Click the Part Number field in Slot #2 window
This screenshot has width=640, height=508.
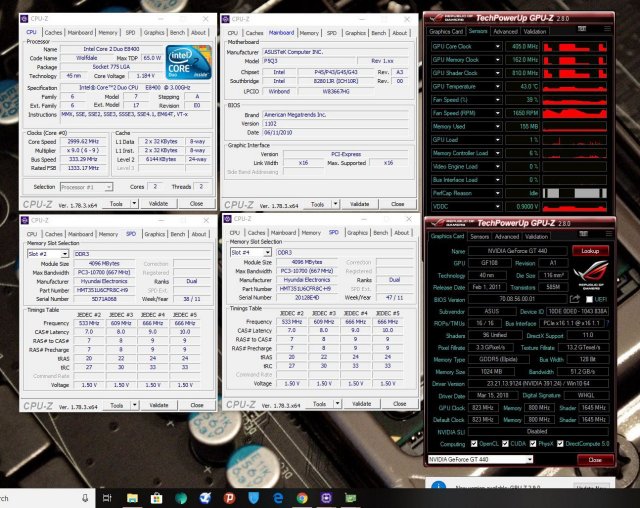pos(104,290)
